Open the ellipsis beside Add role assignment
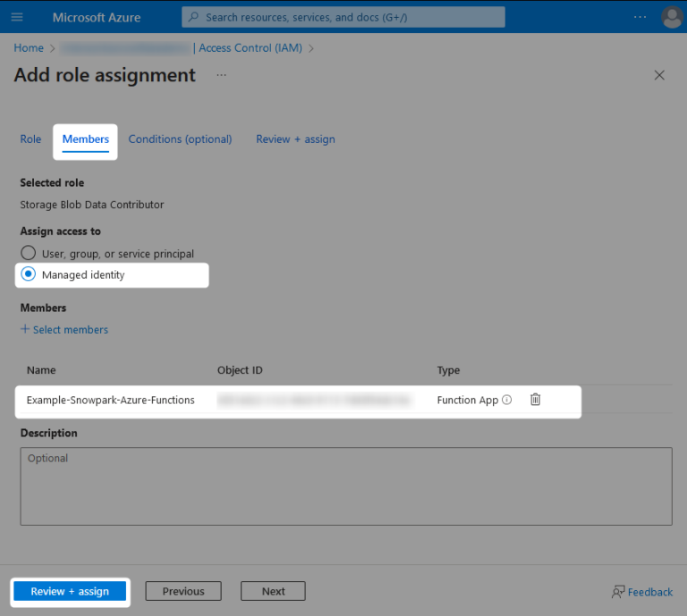Screen dimensions: 687x616 pos(221,75)
